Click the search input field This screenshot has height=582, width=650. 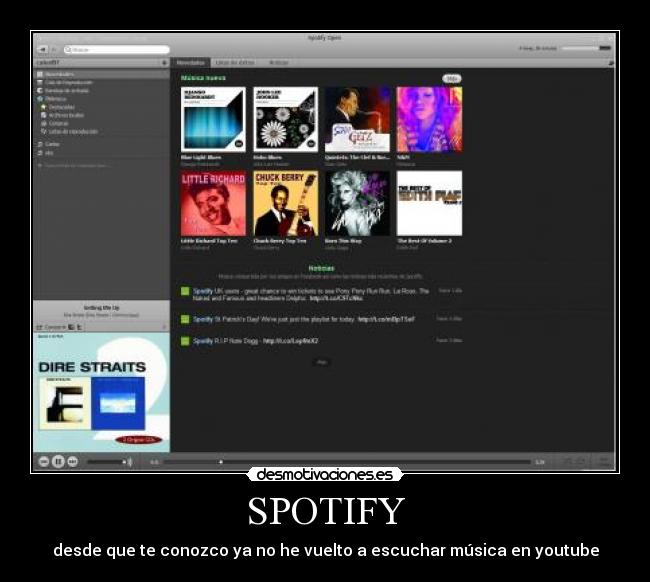(116, 50)
